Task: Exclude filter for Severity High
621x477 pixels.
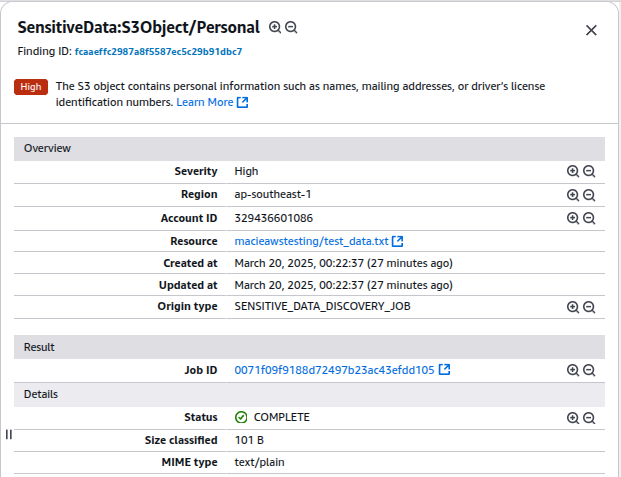Action: coord(589,171)
